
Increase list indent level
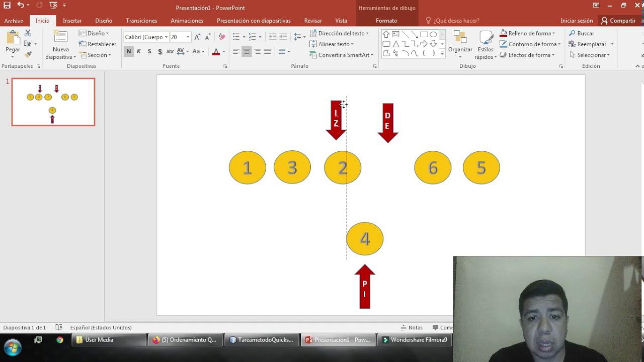283,37
